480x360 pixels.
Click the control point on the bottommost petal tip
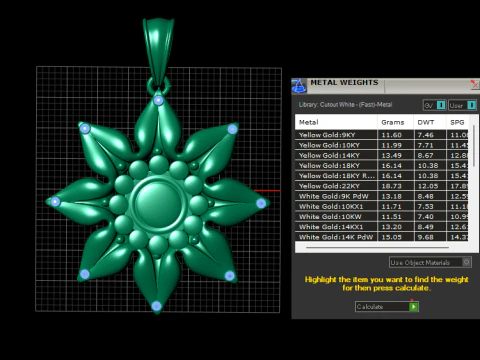156,306
